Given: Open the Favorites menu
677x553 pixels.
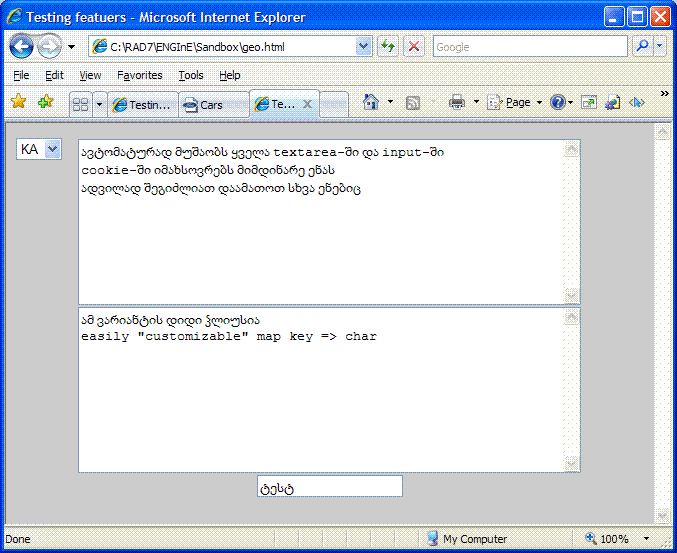Looking at the screenshot, I should pos(139,75).
